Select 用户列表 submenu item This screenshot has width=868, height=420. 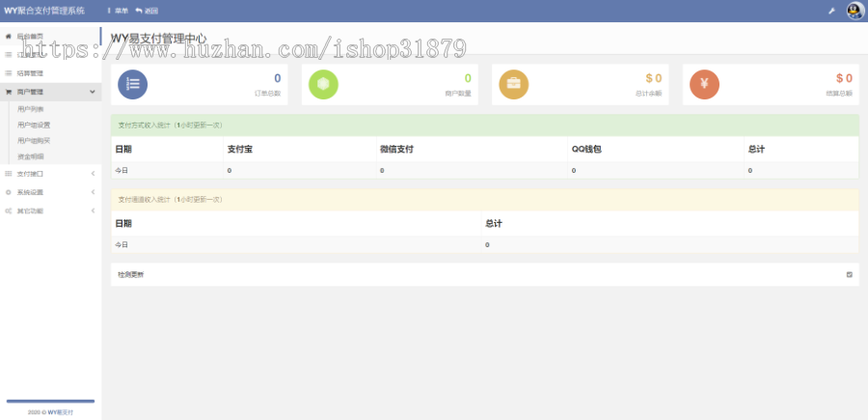tap(31, 110)
